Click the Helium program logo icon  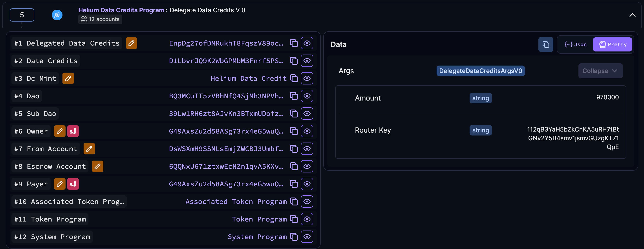pyautogui.click(x=57, y=15)
